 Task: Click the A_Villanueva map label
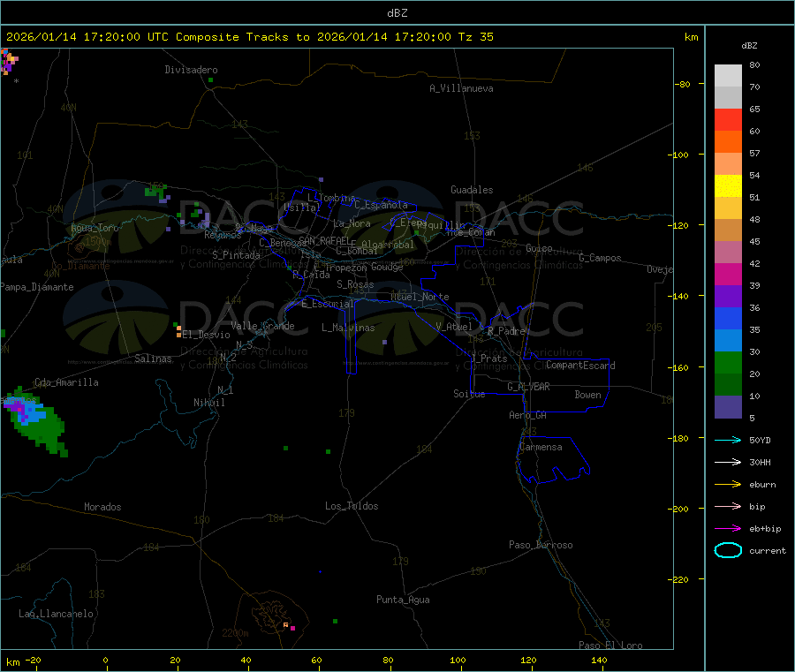pyautogui.click(x=461, y=88)
